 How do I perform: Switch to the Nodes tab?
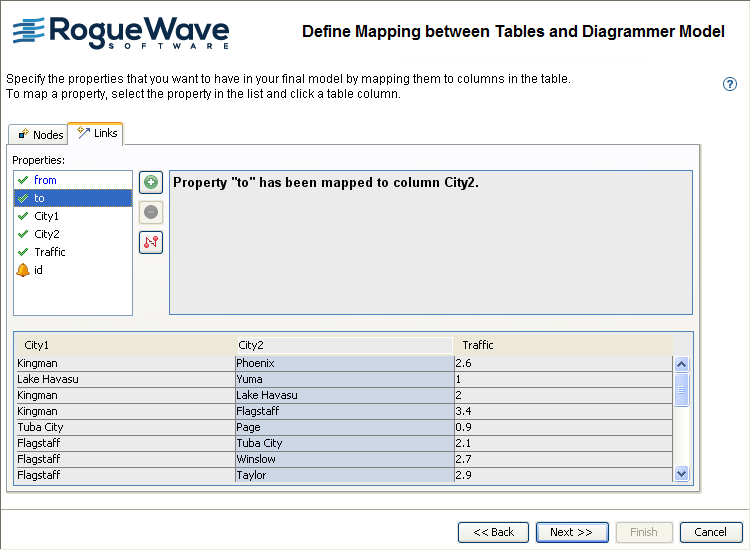(x=38, y=135)
